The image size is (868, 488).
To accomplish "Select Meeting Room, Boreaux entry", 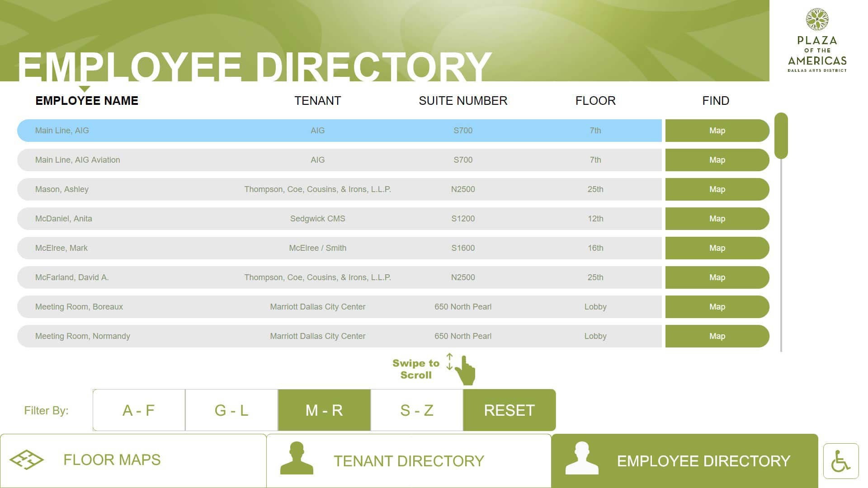I will point(340,307).
